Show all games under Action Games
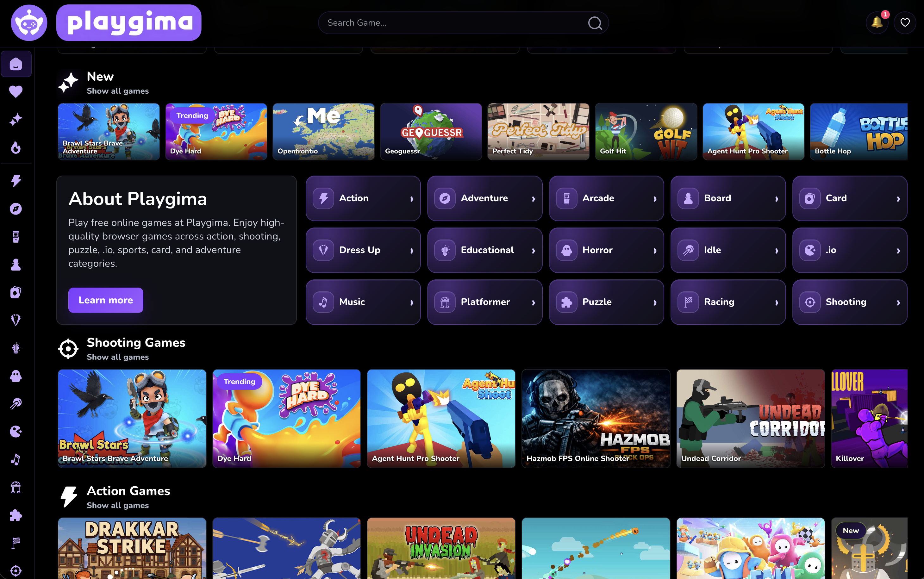Viewport: 924px width, 579px height. tap(118, 505)
